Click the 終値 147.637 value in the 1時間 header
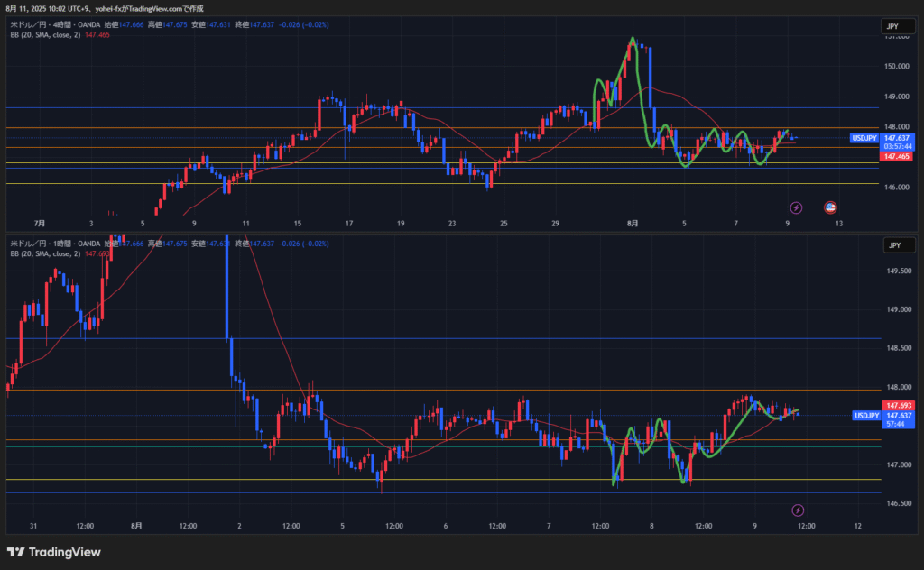This screenshot has width=924, height=570. pyautogui.click(x=254, y=244)
